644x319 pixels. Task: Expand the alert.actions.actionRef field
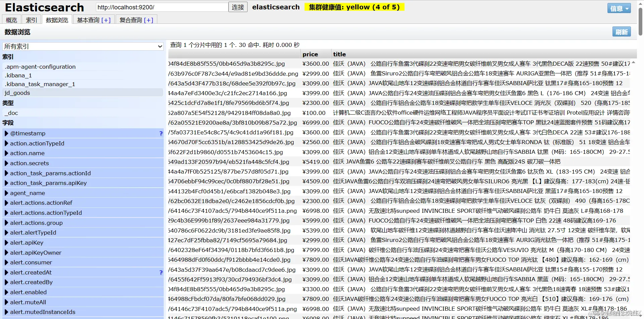pos(83,203)
